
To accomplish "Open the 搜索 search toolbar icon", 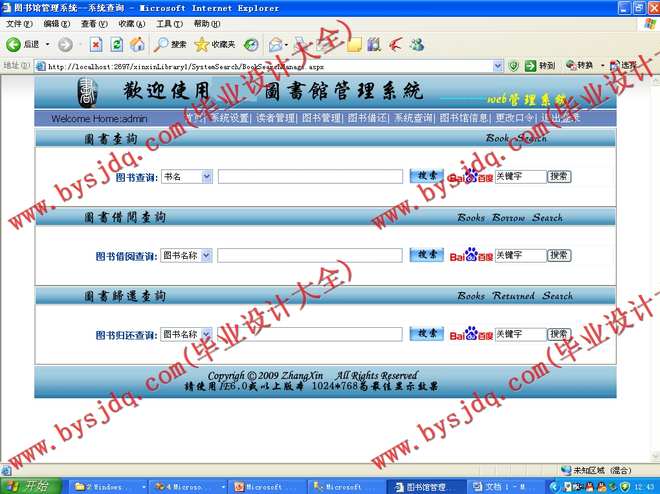I will [x=171, y=44].
